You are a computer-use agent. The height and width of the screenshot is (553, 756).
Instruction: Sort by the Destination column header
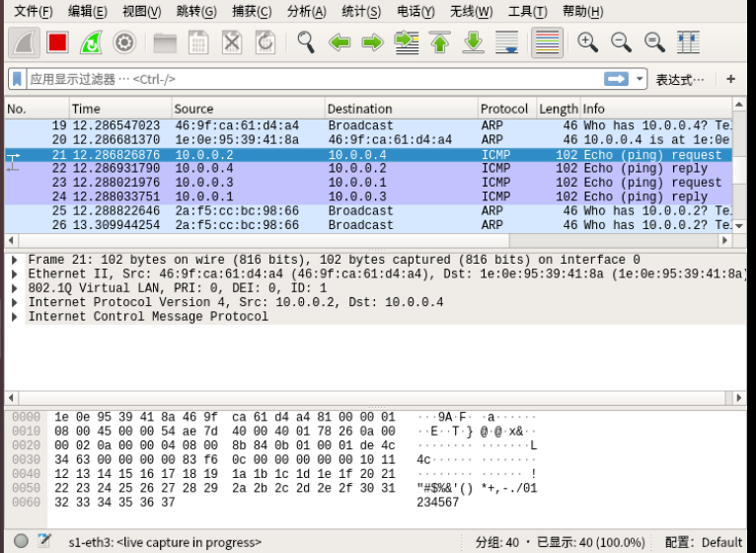pos(402,109)
